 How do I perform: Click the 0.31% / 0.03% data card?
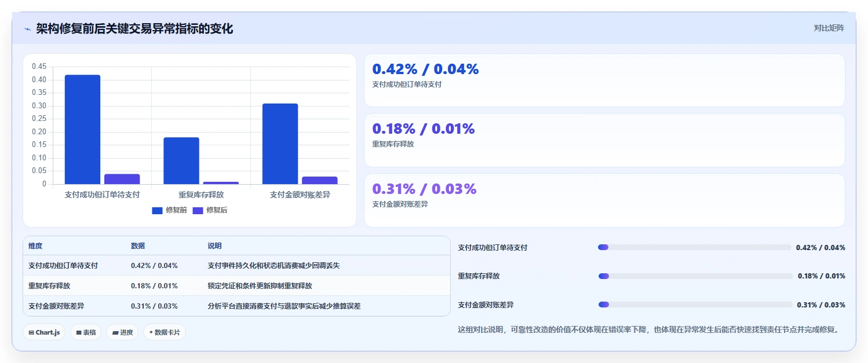click(x=604, y=200)
